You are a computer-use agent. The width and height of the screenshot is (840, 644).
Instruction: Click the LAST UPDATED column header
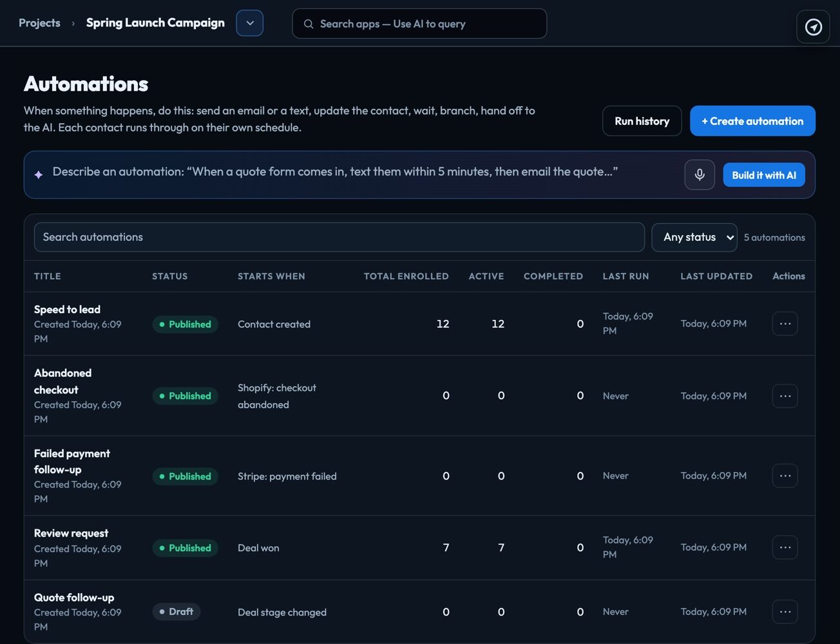coord(716,276)
